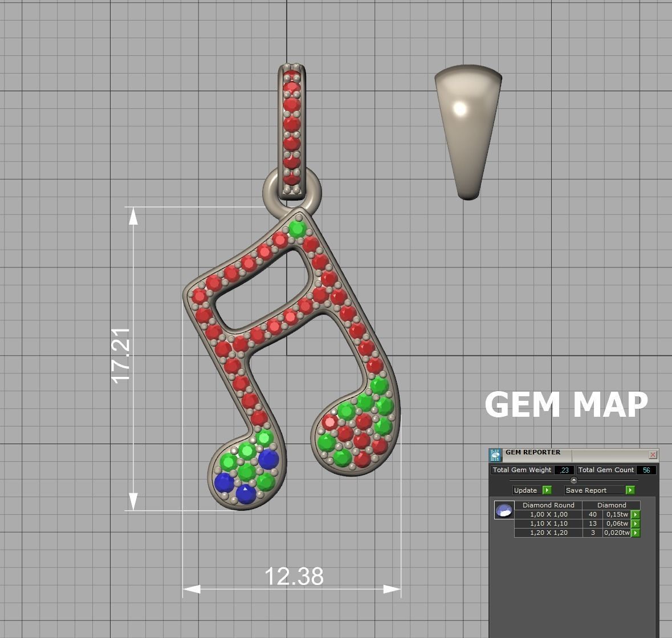Click the Gem Reporter panel icon
This screenshot has height=638, width=672.
[x=495, y=455]
